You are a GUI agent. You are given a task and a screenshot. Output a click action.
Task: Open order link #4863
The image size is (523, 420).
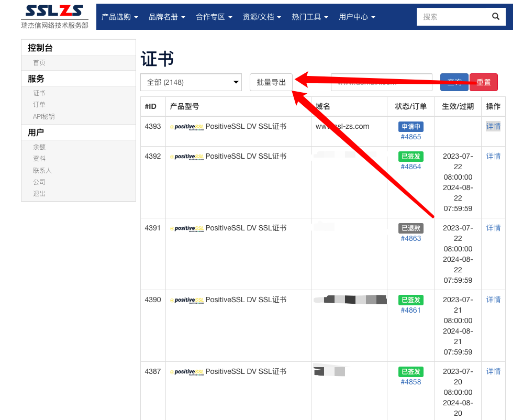(x=410, y=238)
